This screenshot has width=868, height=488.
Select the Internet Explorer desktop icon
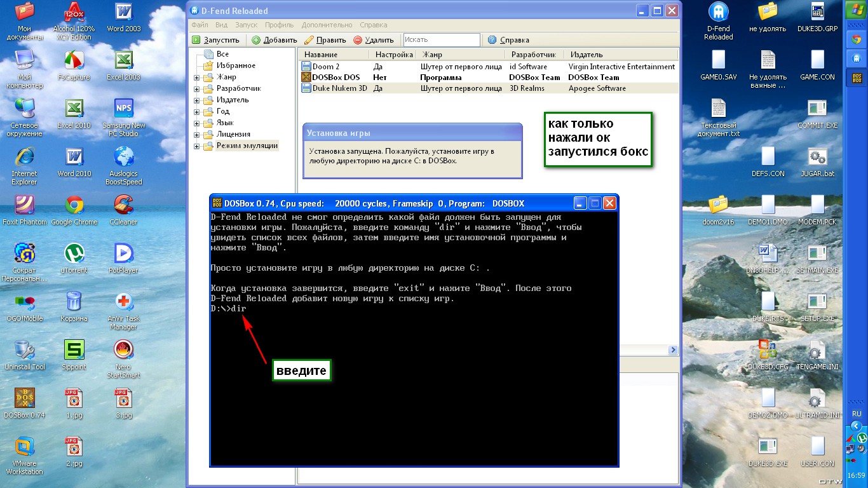pos(25,158)
